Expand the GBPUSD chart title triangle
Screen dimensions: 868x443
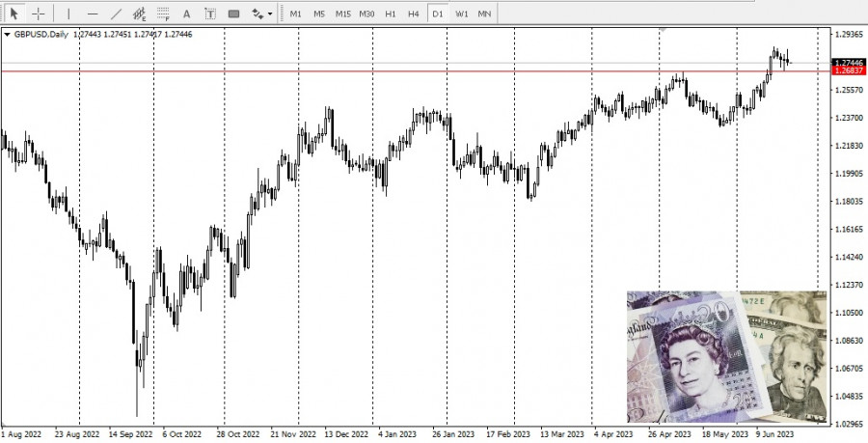click(x=8, y=35)
